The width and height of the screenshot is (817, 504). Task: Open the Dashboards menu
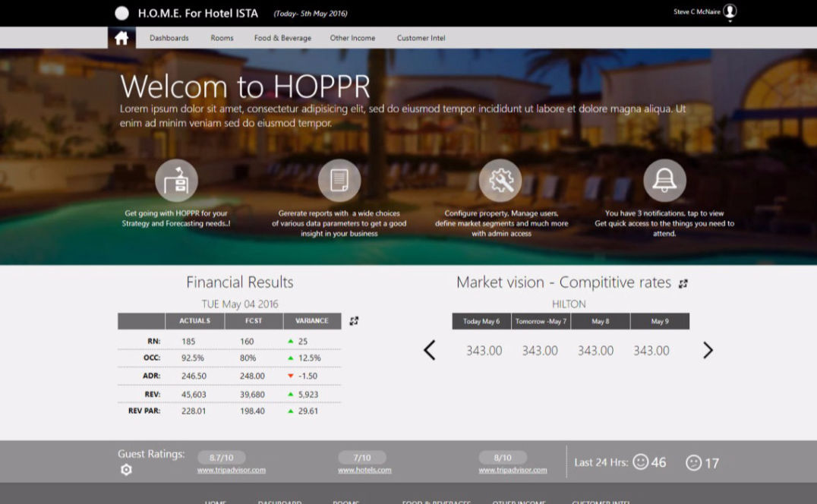[169, 38]
